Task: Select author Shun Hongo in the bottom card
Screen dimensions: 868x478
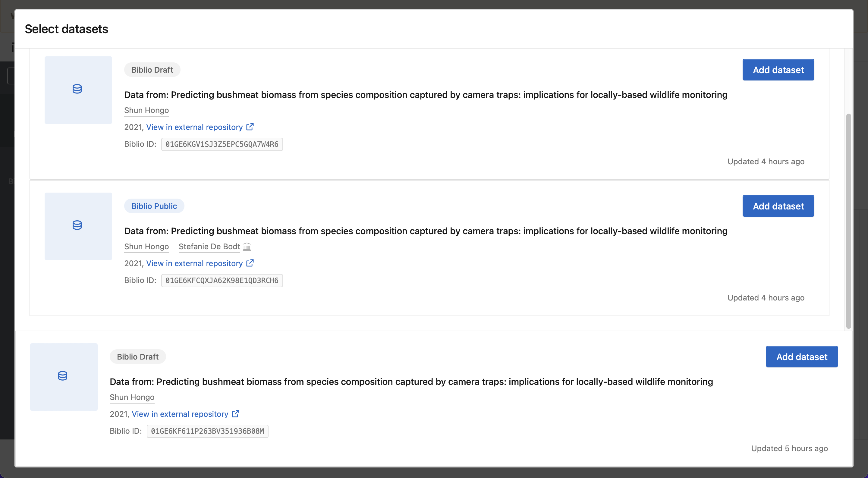Action: click(132, 397)
